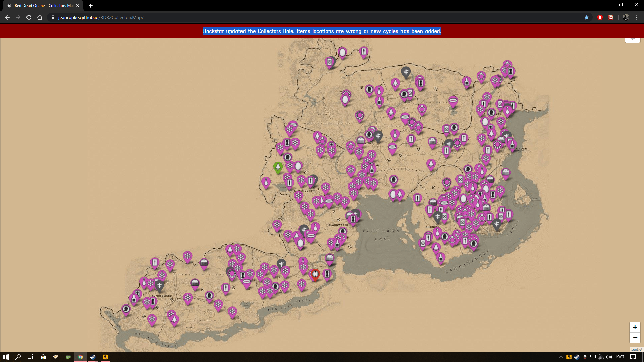The width and height of the screenshot is (644, 362).
Task: Toggle the blue bookmark star
Action: (x=587, y=17)
